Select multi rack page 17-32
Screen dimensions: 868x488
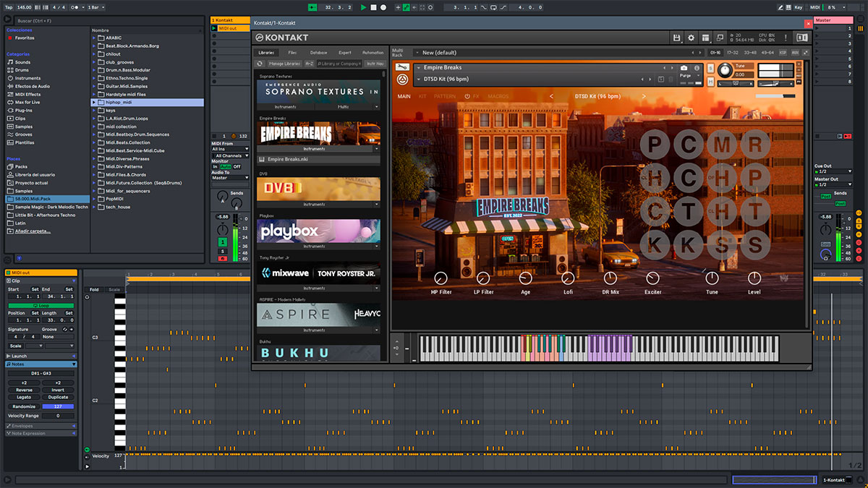(x=733, y=53)
